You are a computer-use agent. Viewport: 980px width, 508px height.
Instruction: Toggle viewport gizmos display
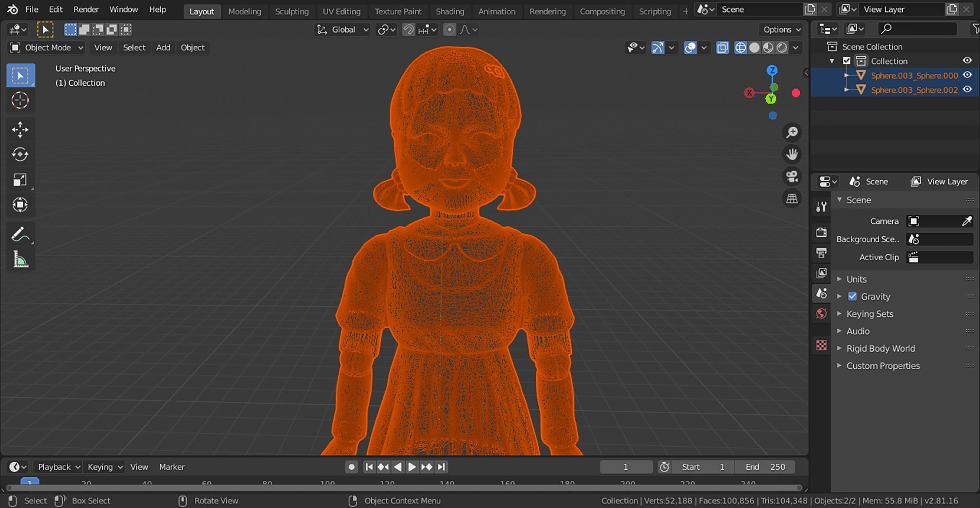(x=658, y=48)
